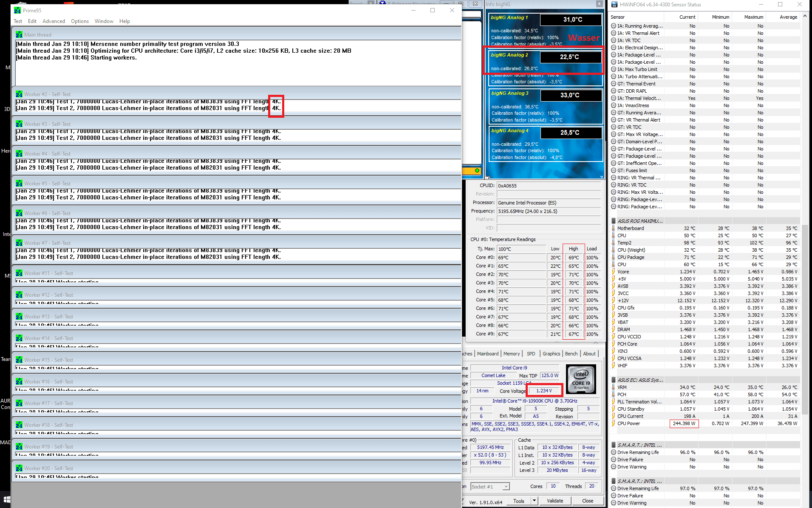This screenshot has width=812, height=508.
Task: Click the Drive Remaining Life 96.0 % row icon
Action: pyautogui.click(x=614, y=452)
